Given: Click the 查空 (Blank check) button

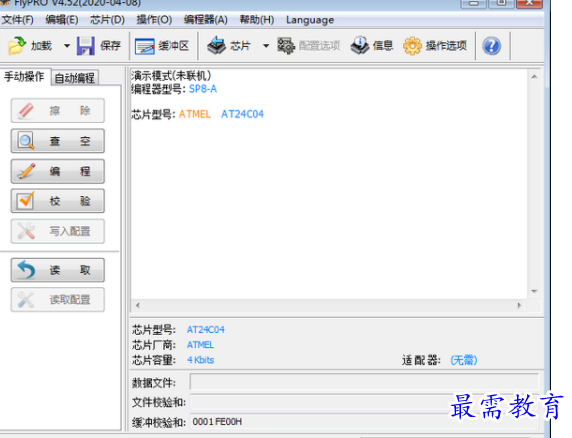Looking at the screenshot, I should [x=58, y=141].
